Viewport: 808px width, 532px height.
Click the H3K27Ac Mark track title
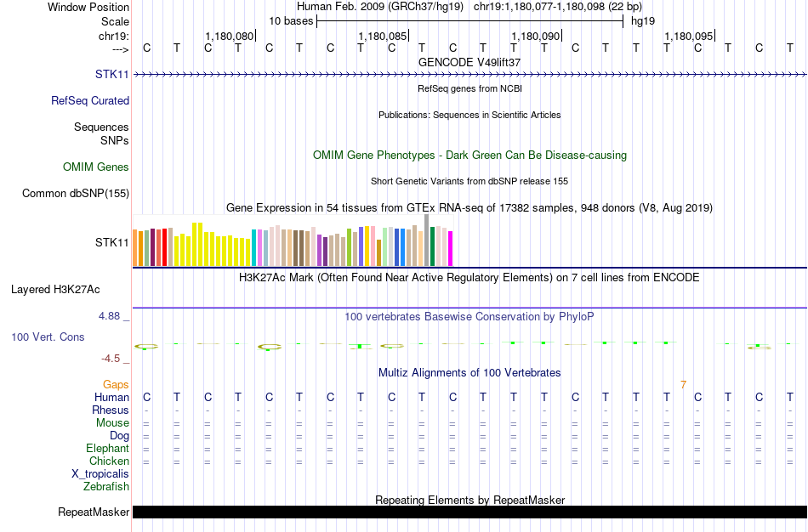coord(469,278)
